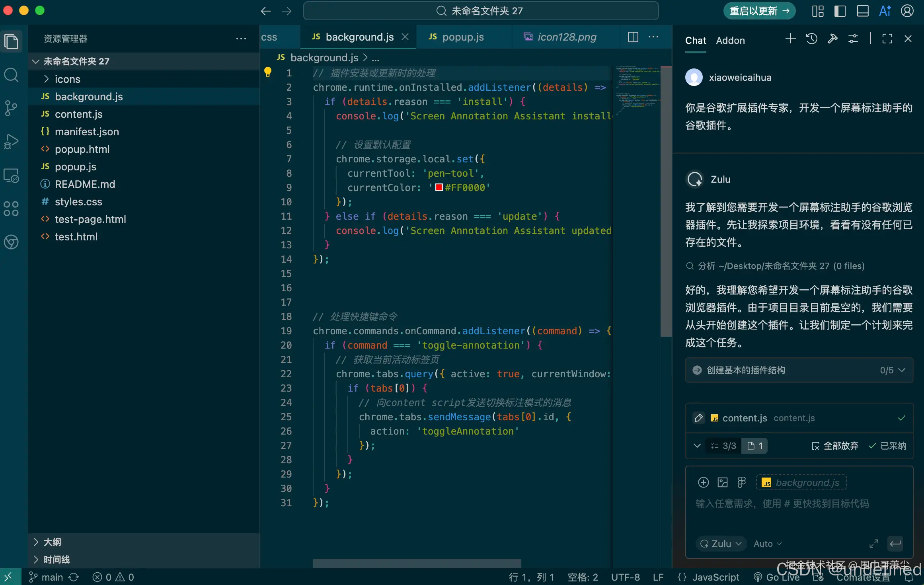Select the Run and Debug icon

coord(11,141)
